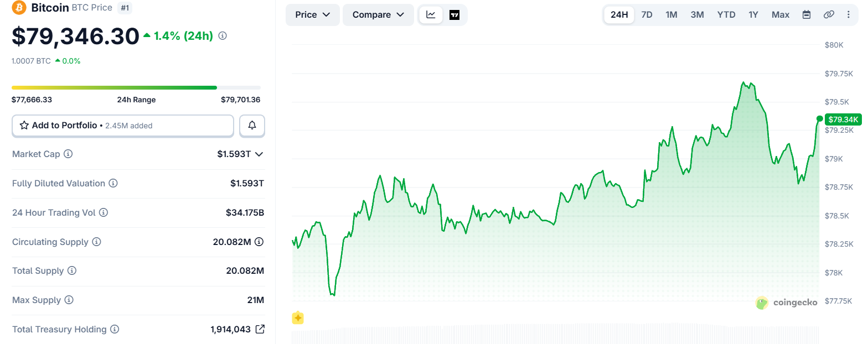Open the Price dropdown
This screenshot has height=344, width=868.
(x=313, y=15)
